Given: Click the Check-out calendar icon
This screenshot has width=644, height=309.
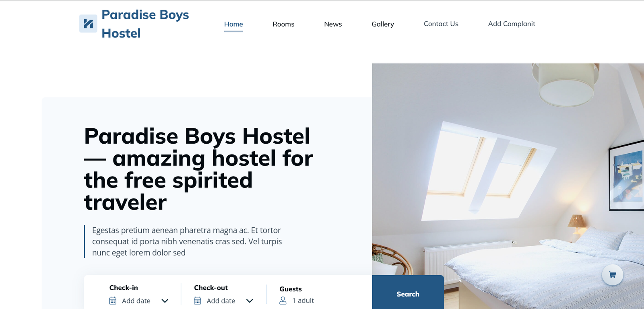Looking at the screenshot, I should pos(197,301).
